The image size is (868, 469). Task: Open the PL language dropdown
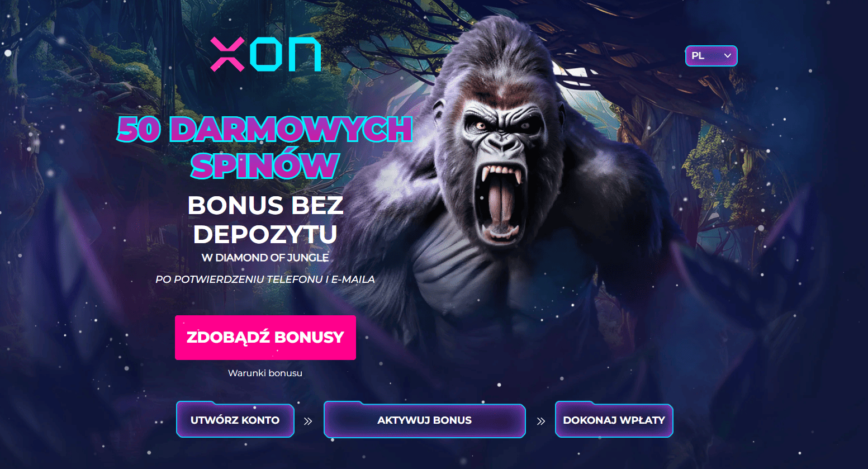pyautogui.click(x=711, y=56)
